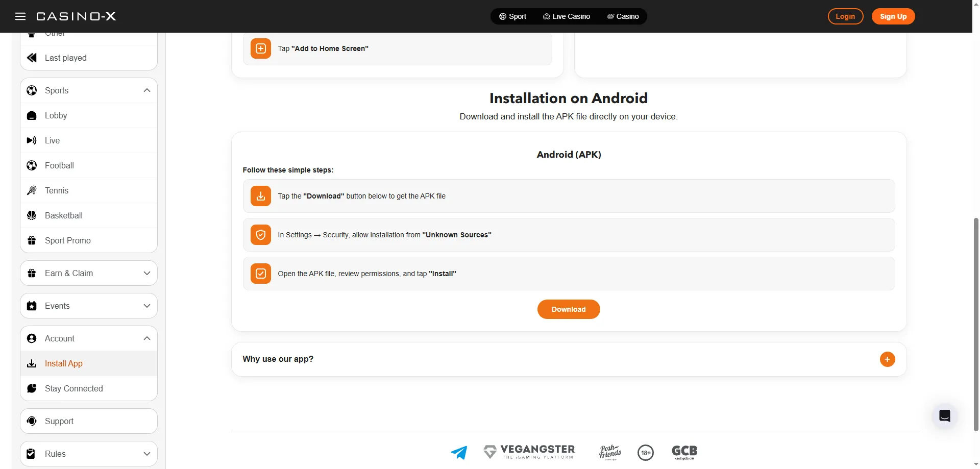Expand the Events section chevron
Viewport: 980px width, 469px height.
tap(147, 306)
